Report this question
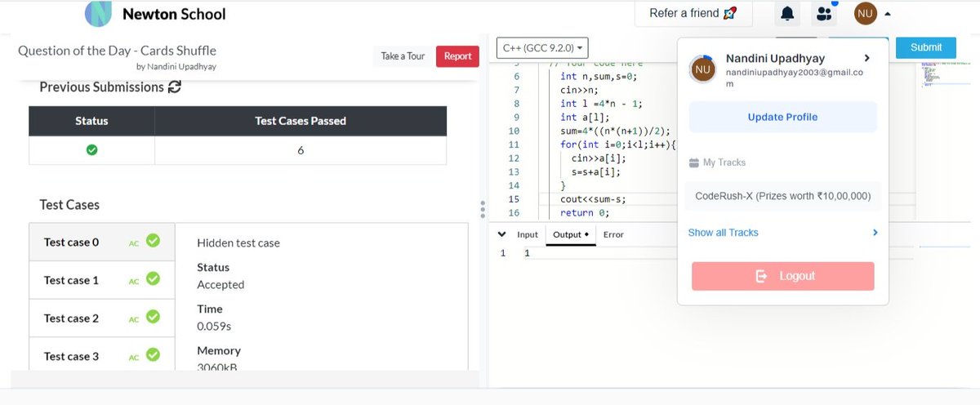The width and height of the screenshot is (980, 405). coord(457,56)
